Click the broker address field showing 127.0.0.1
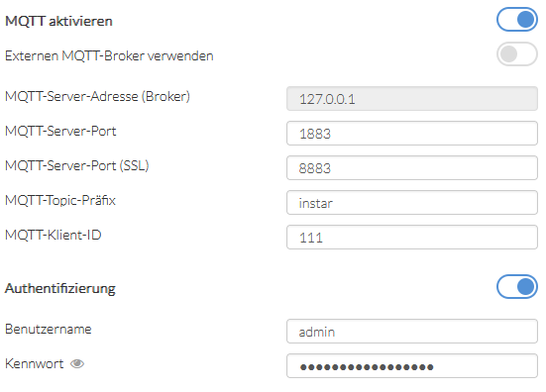 412,99
